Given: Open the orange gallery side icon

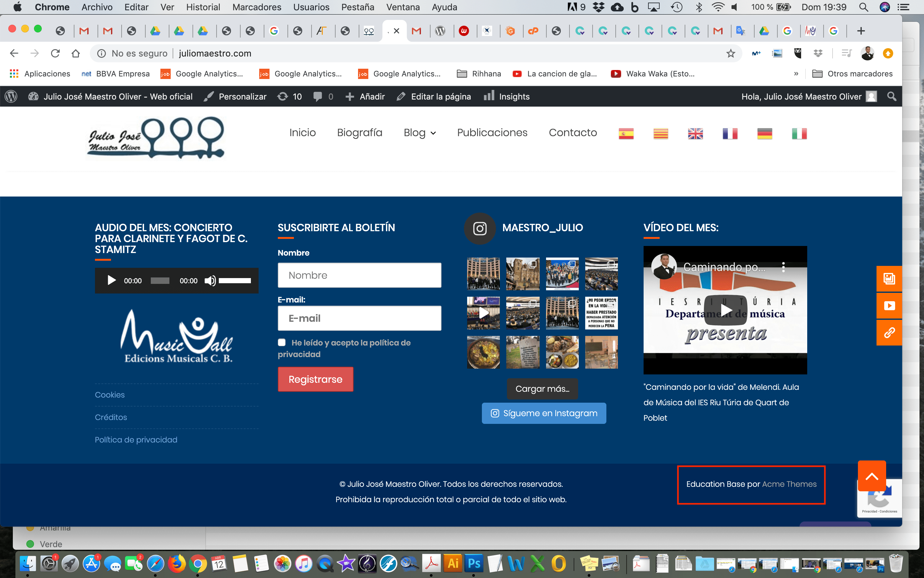Looking at the screenshot, I should pos(889,278).
